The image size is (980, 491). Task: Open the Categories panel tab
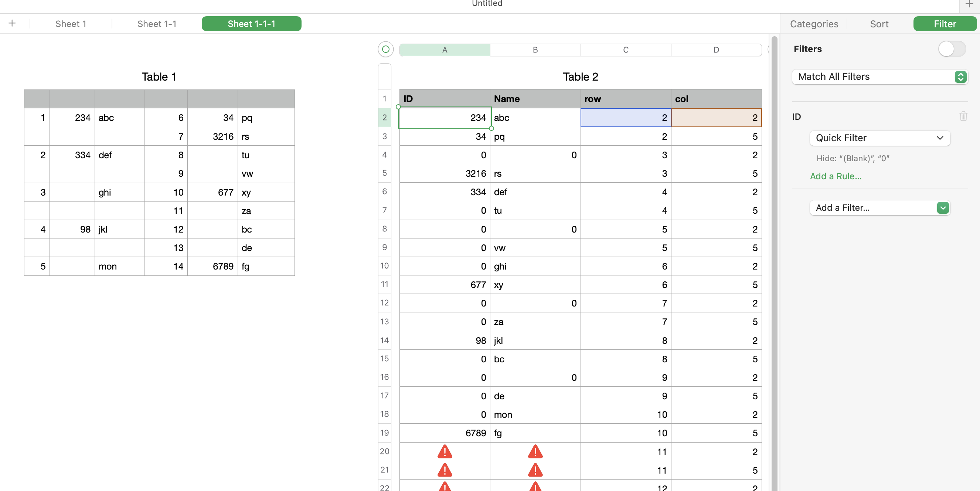[814, 24]
